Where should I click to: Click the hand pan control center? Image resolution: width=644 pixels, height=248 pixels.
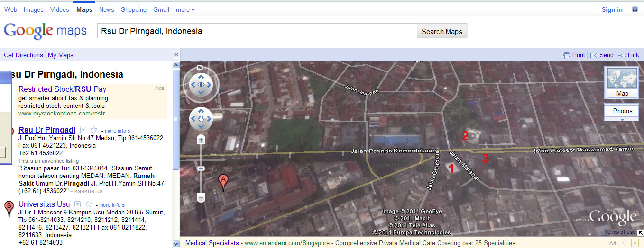click(201, 119)
